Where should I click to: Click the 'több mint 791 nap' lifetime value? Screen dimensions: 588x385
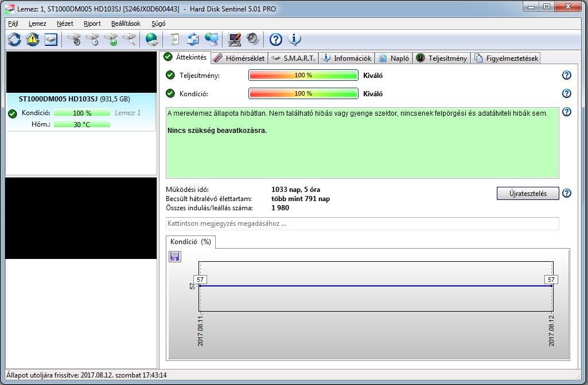tap(301, 199)
